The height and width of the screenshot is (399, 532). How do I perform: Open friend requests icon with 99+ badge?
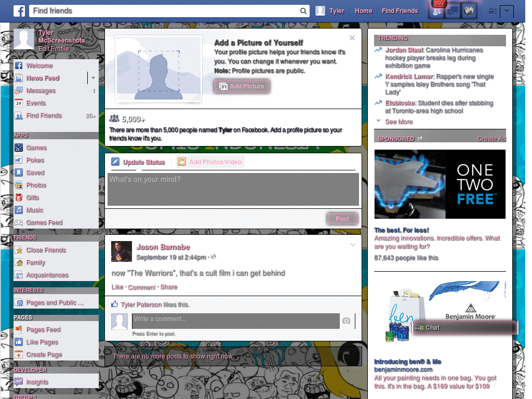(437, 11)
